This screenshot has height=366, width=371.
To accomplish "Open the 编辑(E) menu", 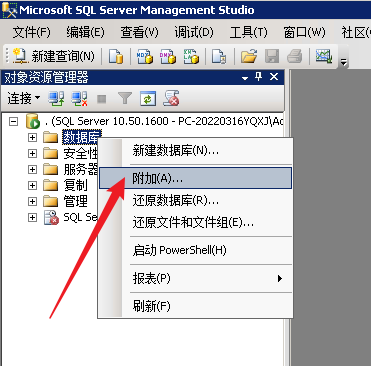I will (85, 32).
